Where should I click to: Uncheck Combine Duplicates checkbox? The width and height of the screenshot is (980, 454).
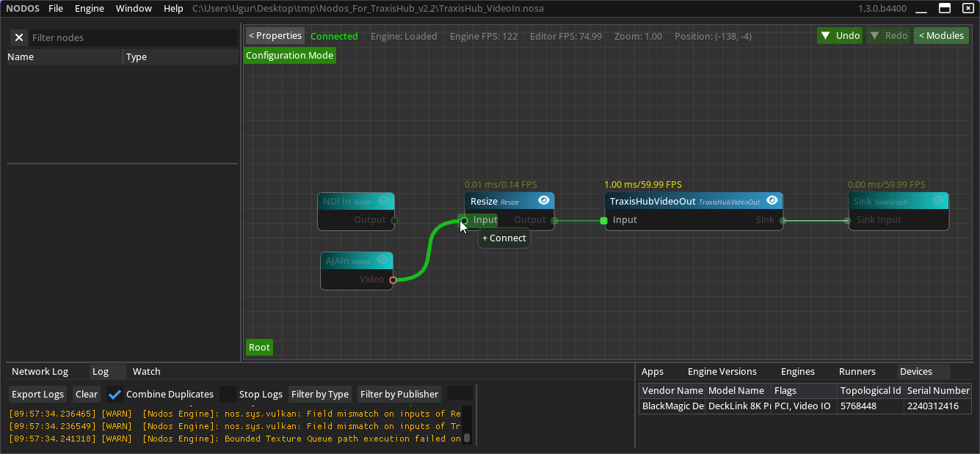(115, 395)
